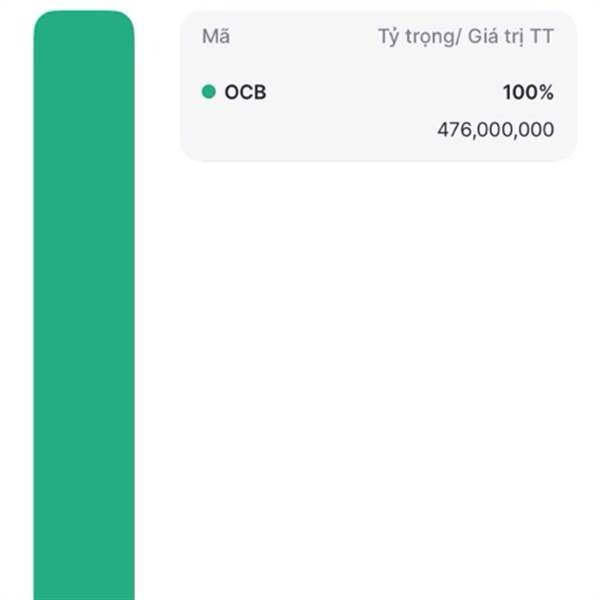This screenshot has height=600, width=600.
Task: Select the OCB row percentage figure
Action: pyautogui.click(x=528, y=92)
